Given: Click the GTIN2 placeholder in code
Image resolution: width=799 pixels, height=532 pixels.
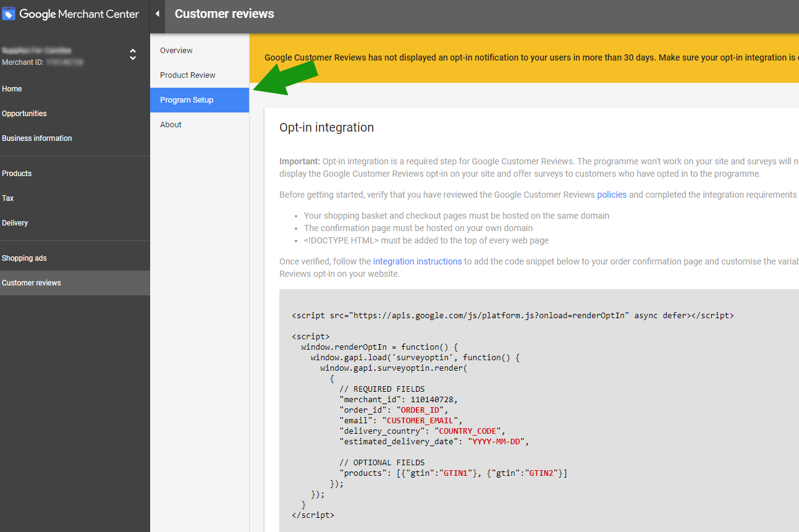Looking at the screenshot, I should pyautogui.click(x=541, y=473).
